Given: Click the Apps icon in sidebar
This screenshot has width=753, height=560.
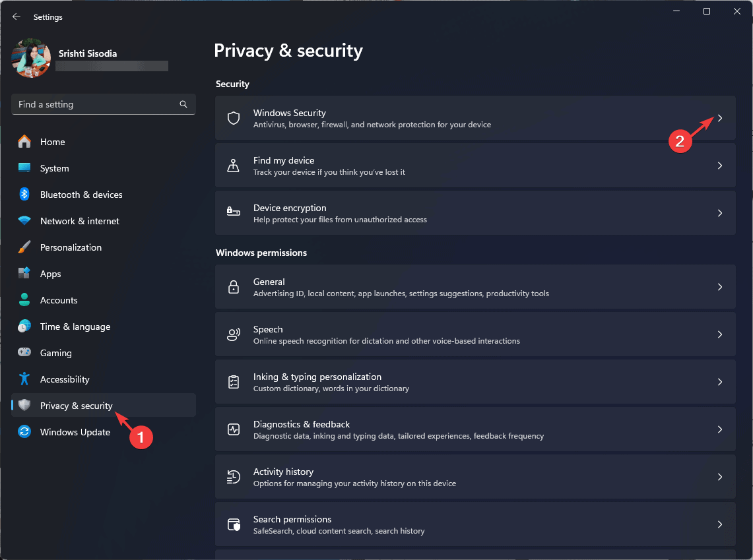Looking at the screenshot, I should click(x=24, y=274).
